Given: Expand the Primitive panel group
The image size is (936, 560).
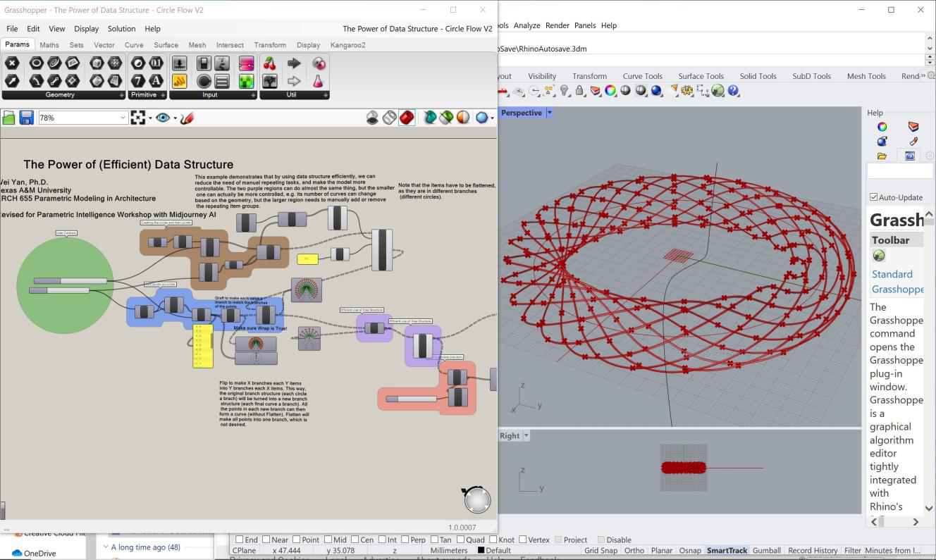Looking at the screenshot, I should click(163, 95).
